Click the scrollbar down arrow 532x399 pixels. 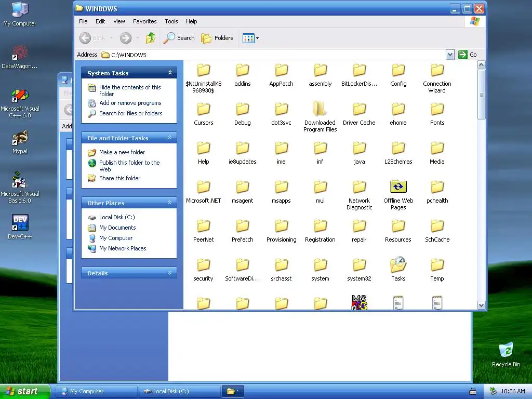coord(481,305)
